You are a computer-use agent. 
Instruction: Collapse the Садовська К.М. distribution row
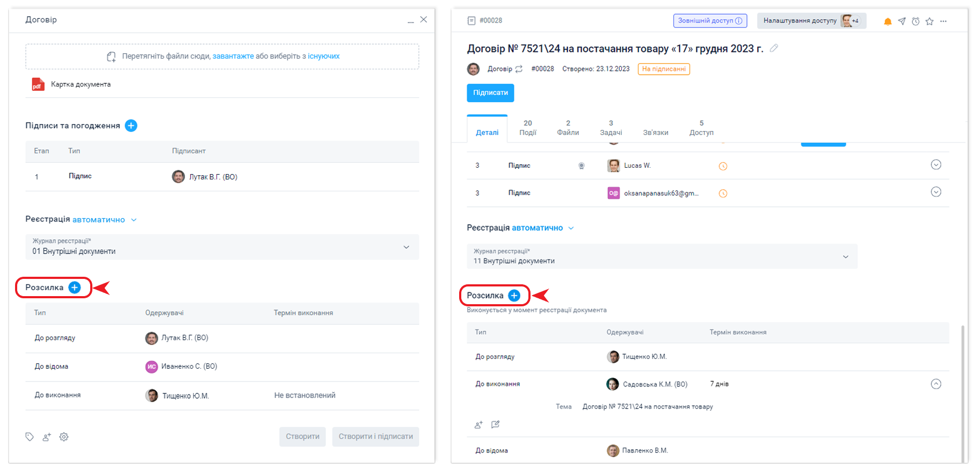(x=935, y=384)
